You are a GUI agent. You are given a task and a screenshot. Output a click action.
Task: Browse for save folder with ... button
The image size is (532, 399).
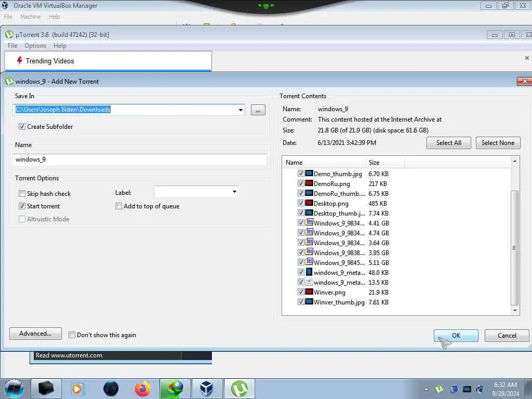[x=258, y=110]
